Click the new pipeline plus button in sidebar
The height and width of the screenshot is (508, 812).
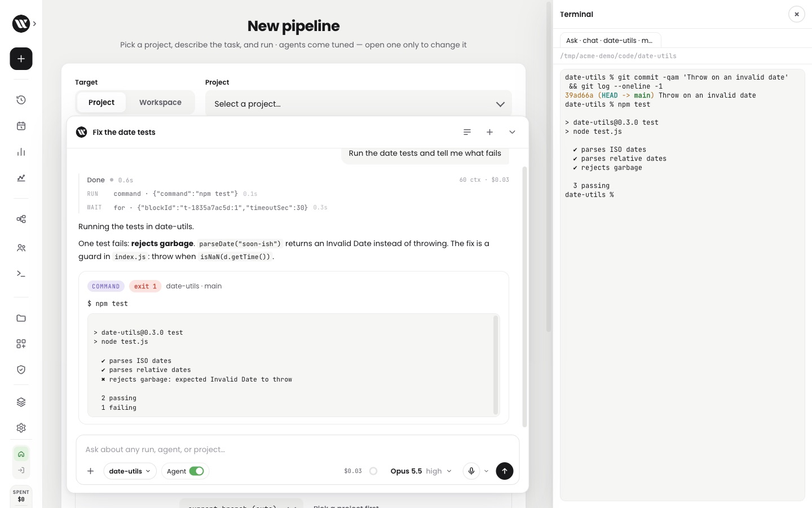click(21, 59)
